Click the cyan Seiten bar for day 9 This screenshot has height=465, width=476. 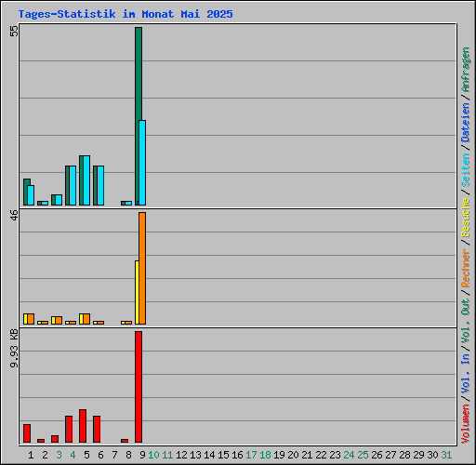tap(142, 163)
